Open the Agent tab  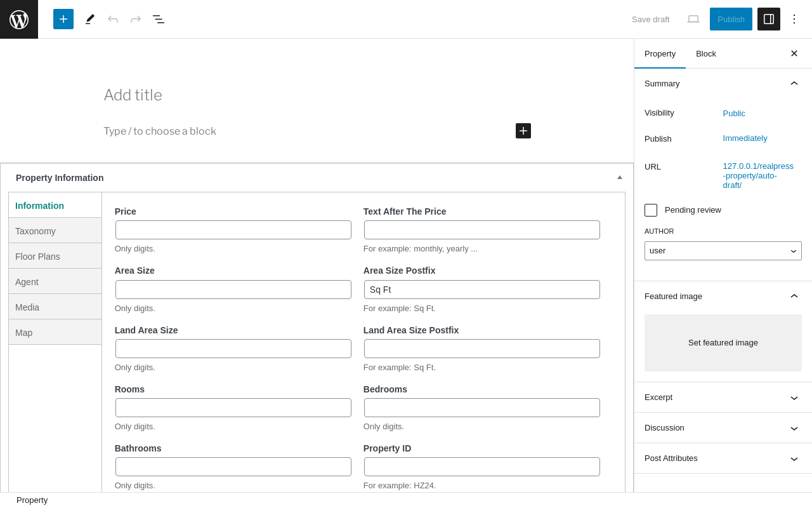tap(55, 281)
